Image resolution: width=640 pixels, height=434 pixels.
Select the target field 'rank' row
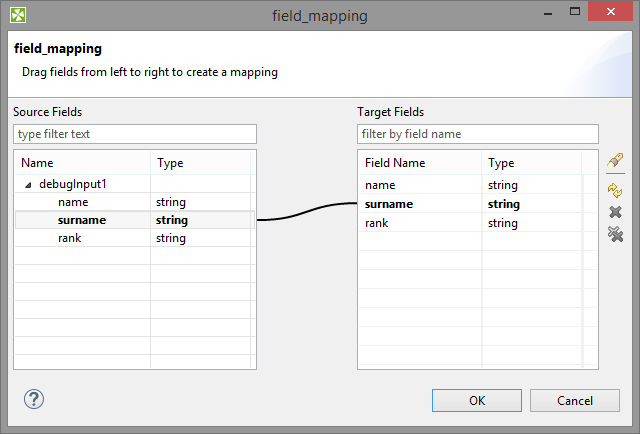pos(377,223)
